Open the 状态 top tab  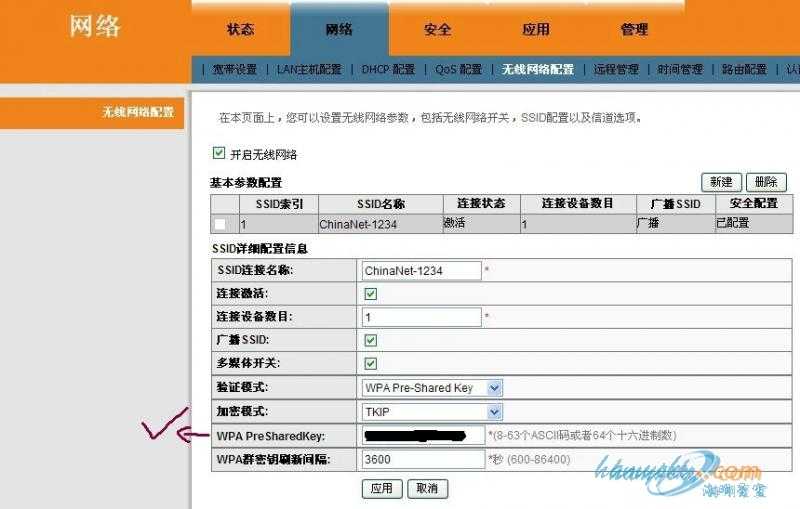pos(240,29)
